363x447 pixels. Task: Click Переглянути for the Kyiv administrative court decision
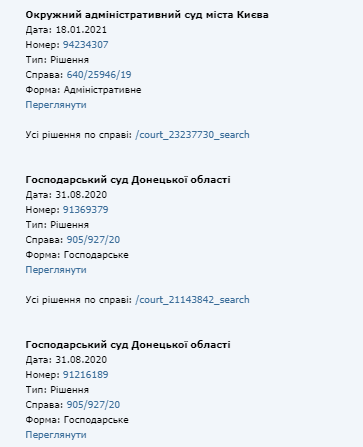56,105
